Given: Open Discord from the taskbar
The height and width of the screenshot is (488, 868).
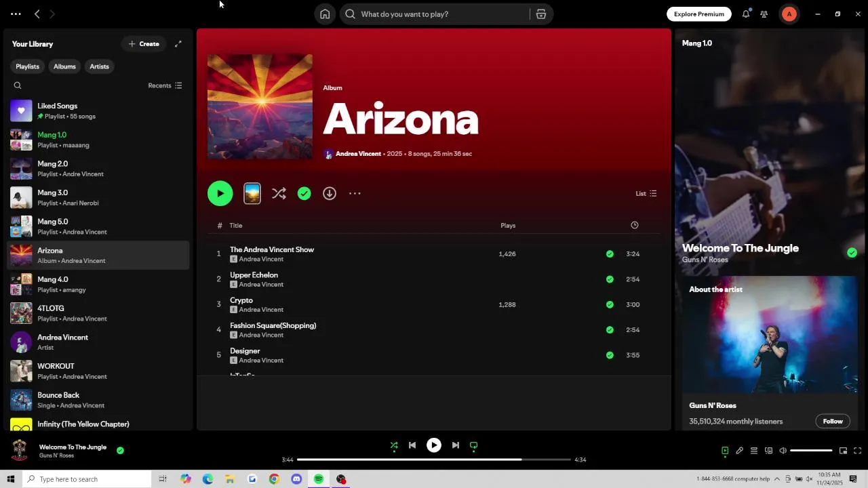Looking at the screenshot, I should (296, 479).
